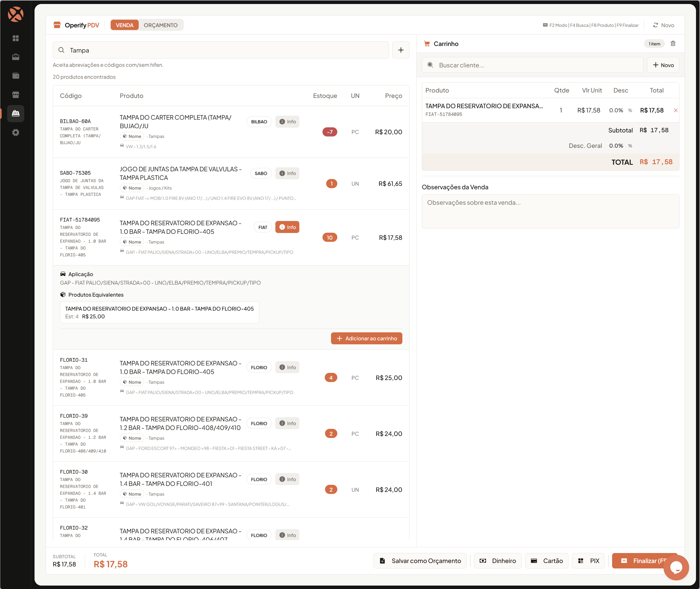Open the chat bubble at bottom right
The width and height of the screenshot is (700, 589).
(676, 568)
